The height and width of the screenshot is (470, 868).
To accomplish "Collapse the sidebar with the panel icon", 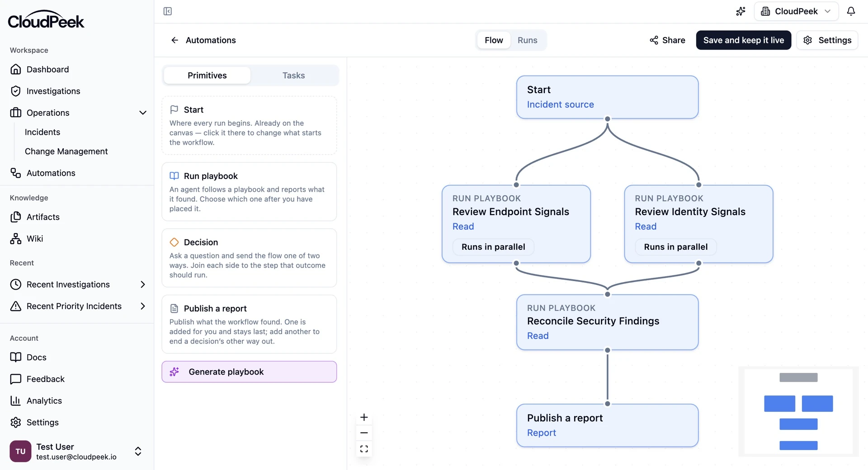I will pos(167,11).
